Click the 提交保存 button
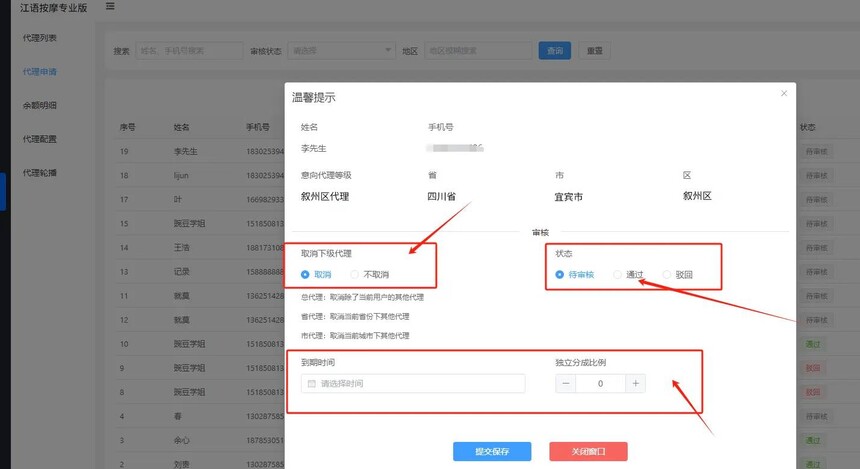Image resolution: width=860 pixels, height=469 pixels. [492, 452]
